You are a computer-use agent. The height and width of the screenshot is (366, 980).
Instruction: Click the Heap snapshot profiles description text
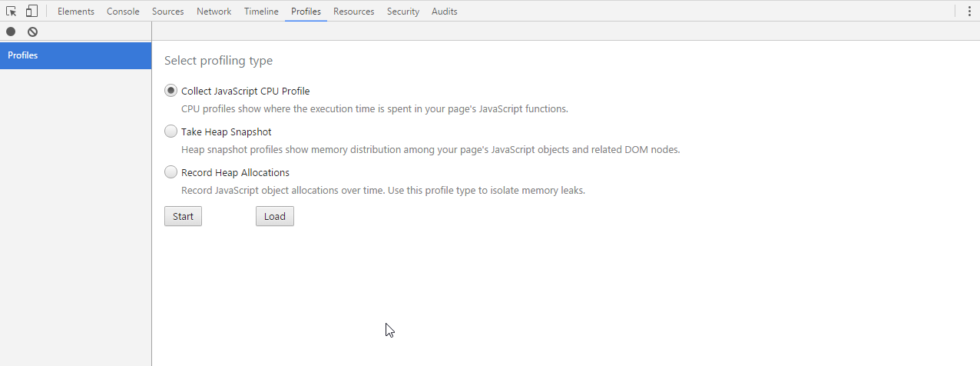point(430,149)
